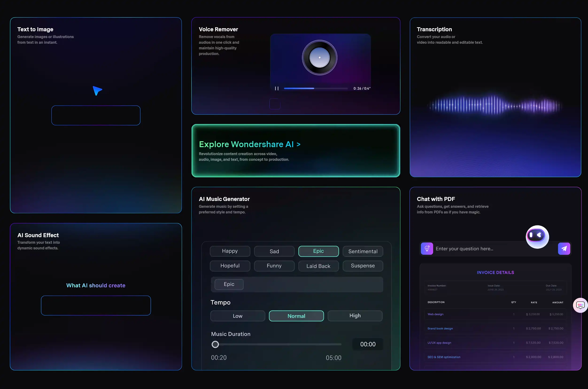This screenshot has width=588, height=389.
Task: Click the Music Duration slider handle
Action: (215, 344)
